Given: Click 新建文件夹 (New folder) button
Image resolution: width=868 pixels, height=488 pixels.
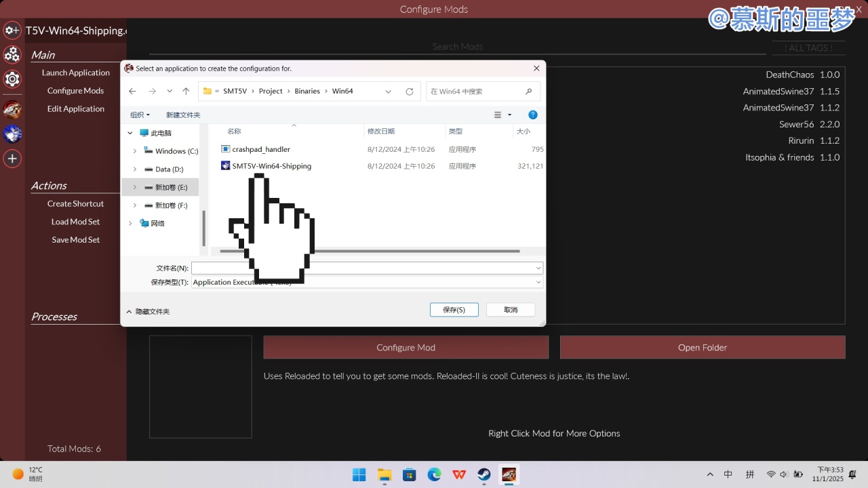Looking at the screenshot, I should point(183,115).
